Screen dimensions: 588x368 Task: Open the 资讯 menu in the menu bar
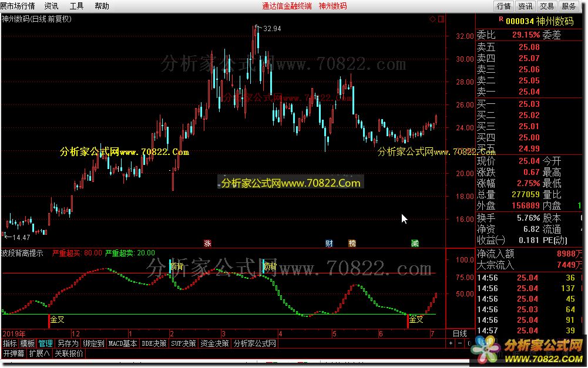tap(51, 6)
